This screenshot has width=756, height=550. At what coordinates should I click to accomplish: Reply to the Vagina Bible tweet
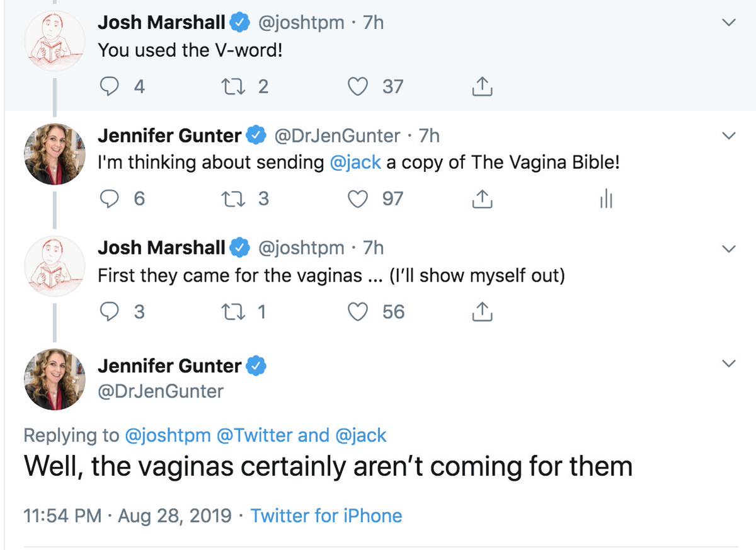click(x=110, y=199)
